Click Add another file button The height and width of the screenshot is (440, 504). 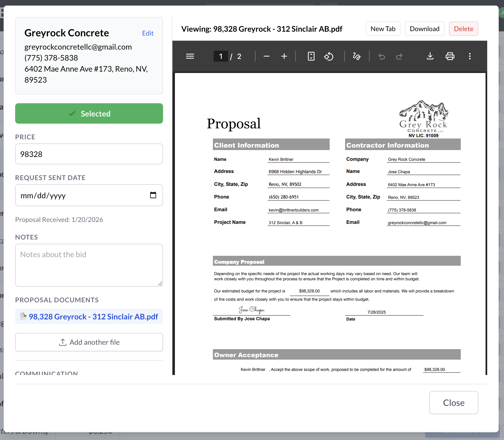89,342
